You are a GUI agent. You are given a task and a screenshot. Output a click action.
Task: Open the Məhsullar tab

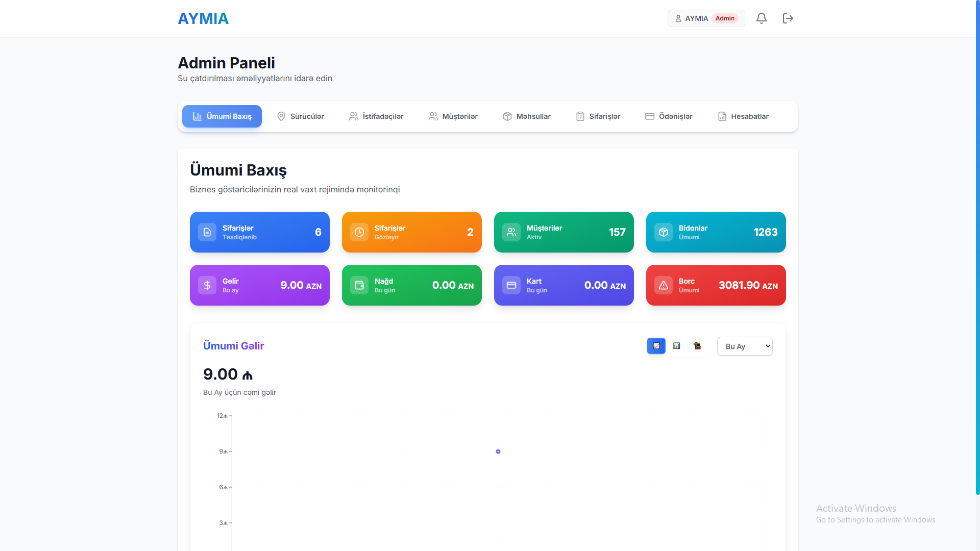527,116
